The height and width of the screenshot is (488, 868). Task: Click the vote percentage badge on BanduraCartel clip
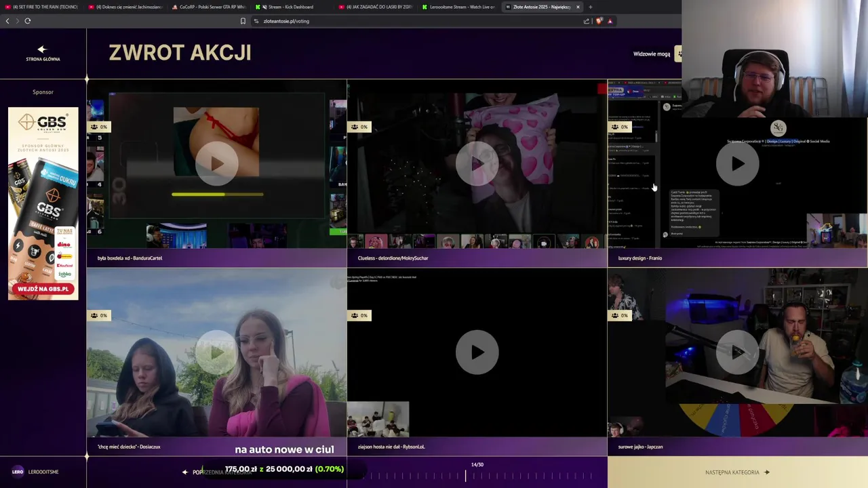click(x=98, y=127)
